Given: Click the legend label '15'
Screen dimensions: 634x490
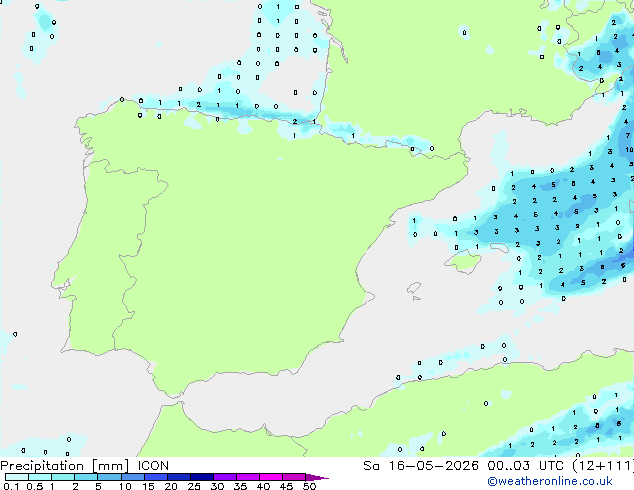Looking at the screenshot, I should click(x=148, y=486).
